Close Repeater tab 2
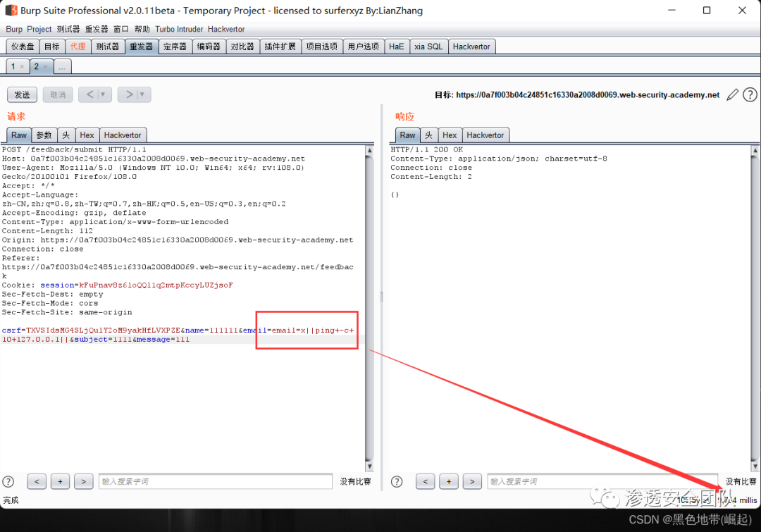761x532 pixels. pos(46,66)
